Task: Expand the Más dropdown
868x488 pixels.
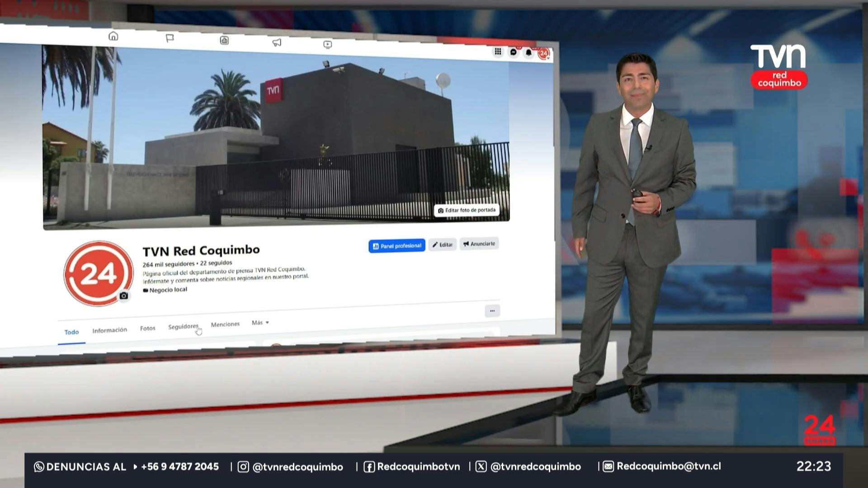Action: [x=260, y=323]
